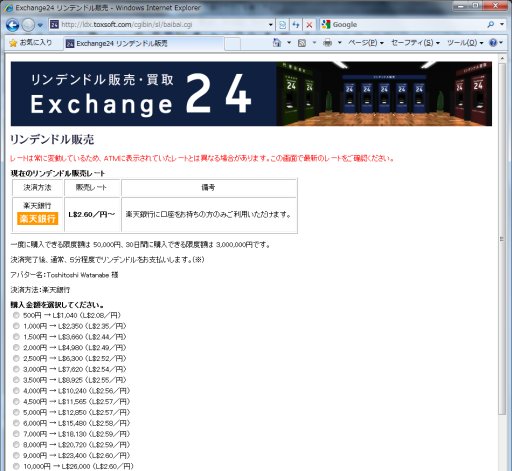The height and width of the screenshot is (471, 512).
Task: Click the address bar URL field
Action: point(159,25)
